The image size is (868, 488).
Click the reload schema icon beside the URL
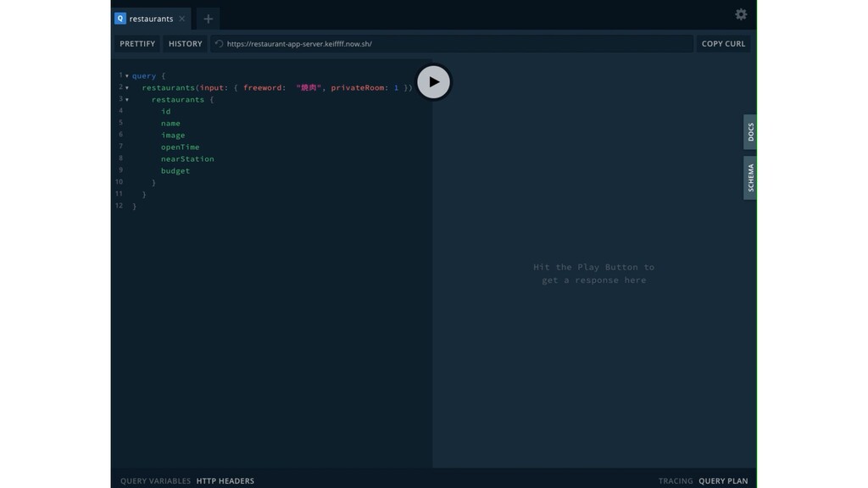[x=220, y=44]
